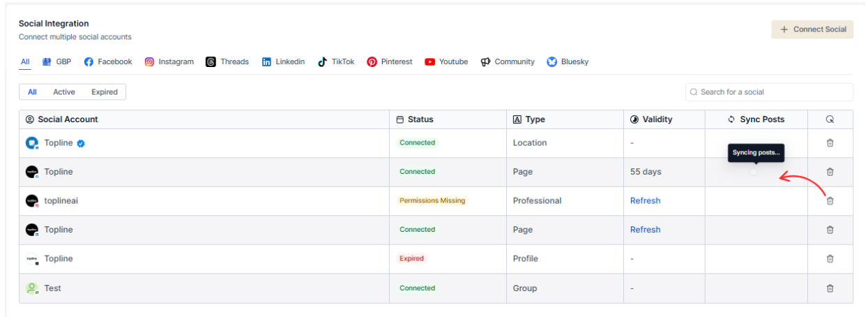The height and width of the screenshot is (317, 868).
Task: Click the Search for a social field
Action: 772,92
